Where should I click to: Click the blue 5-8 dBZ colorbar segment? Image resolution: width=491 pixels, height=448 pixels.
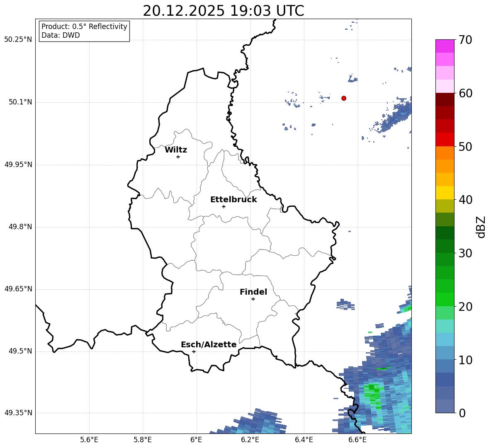pos(445,379)
